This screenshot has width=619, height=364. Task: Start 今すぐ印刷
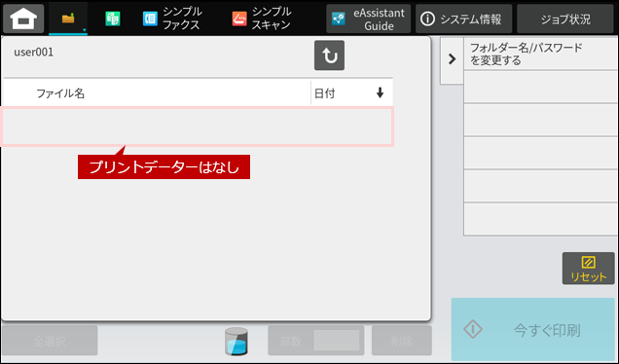533,329
